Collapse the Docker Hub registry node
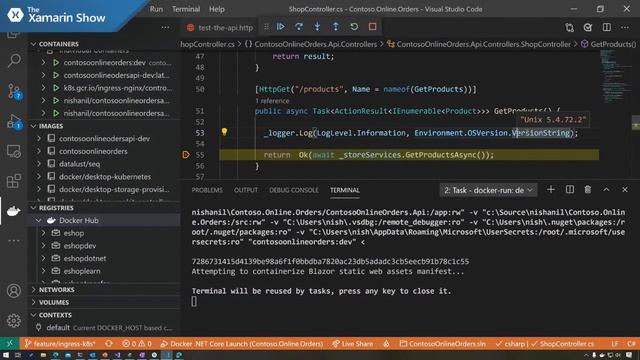 click(x=39, y=220)
